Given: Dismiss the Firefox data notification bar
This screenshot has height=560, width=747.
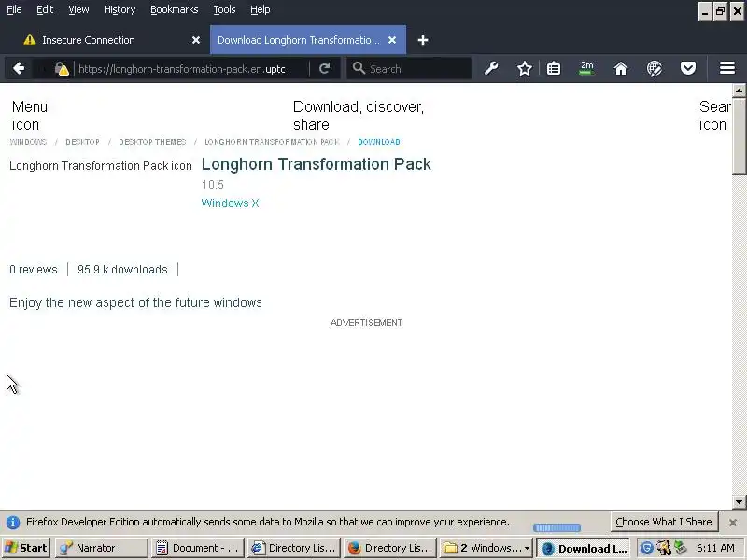Looking at the screenshot, I should click(733, 523).
